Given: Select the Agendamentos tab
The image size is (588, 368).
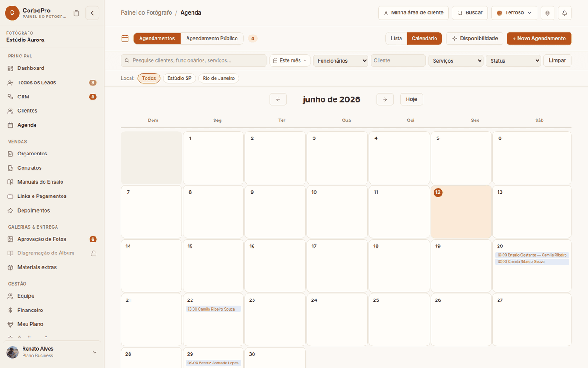Looking at the screenshot, I should 157,39.
